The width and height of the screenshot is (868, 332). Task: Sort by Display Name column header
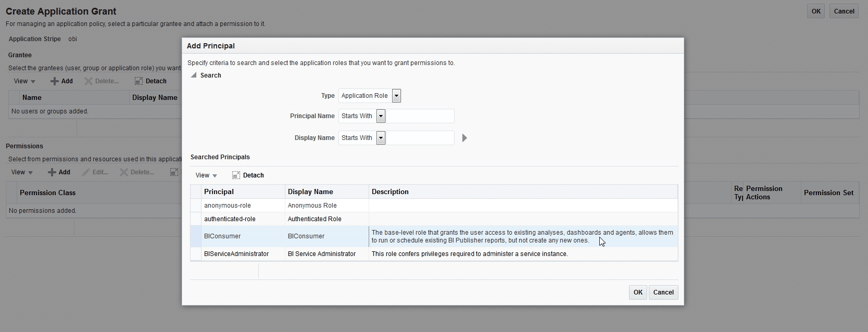[x=310, y=192]
